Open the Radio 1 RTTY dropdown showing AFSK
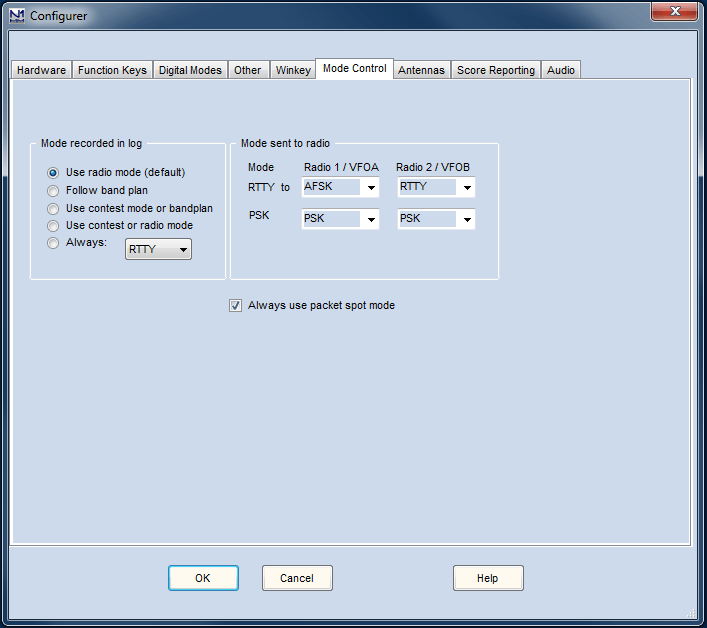 tap(340, 187)
